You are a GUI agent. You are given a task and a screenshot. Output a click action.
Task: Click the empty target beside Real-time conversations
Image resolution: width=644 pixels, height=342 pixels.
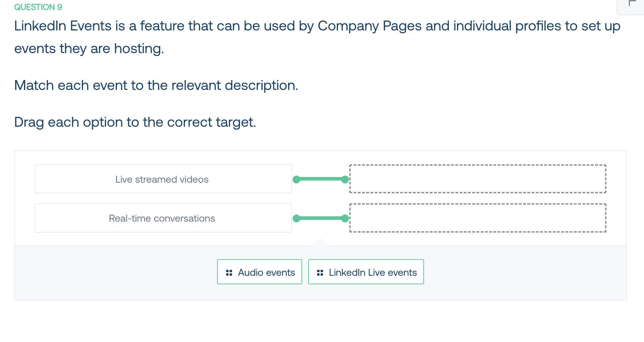(x=478, y=218)
